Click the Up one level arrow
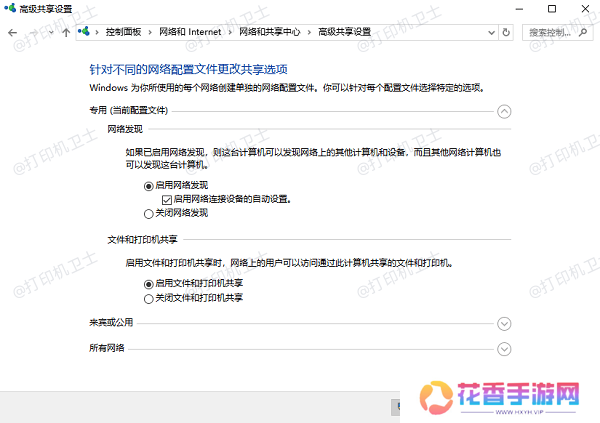This screenshot has width=600, height=423. tap(66, 32)
